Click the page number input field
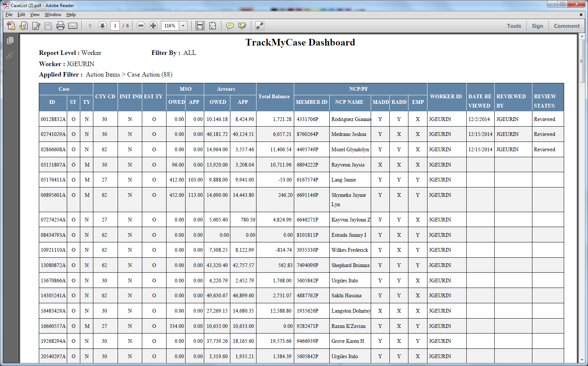Viewport: 588px width, 366px height. (x=115, y=26)
